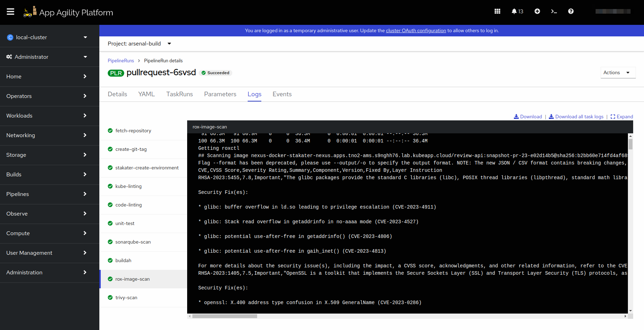Open the navigation hamburger menu icon
The width and height of the screenshot is (644, 330).
click(10, 11)
